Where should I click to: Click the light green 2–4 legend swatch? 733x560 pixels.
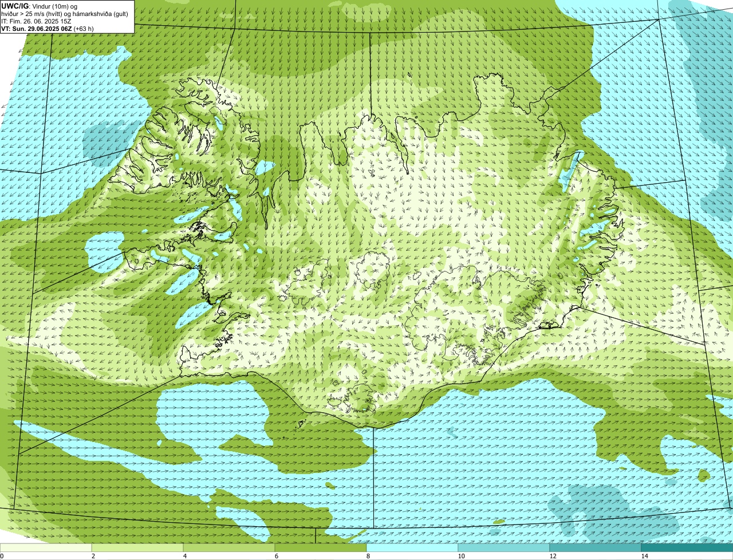(x=137, y=547)
